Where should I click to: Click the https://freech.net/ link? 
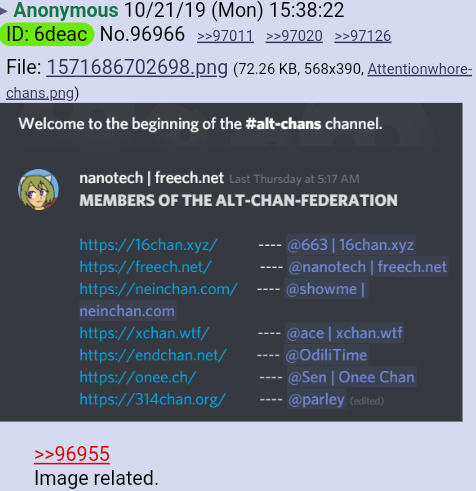tap(145, 267)
